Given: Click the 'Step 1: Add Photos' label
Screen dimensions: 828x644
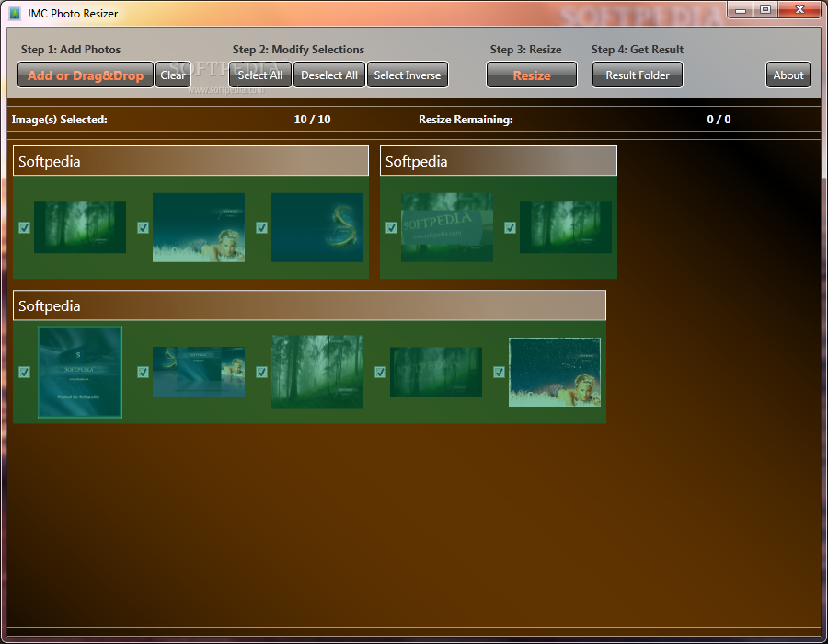Looking at the screenshot, I should 71,50.
